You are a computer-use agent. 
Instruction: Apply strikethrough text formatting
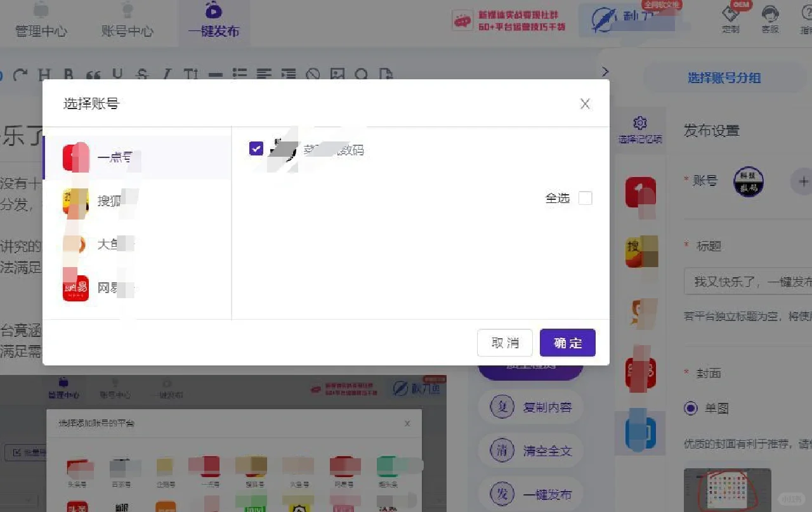click(142, 75)
